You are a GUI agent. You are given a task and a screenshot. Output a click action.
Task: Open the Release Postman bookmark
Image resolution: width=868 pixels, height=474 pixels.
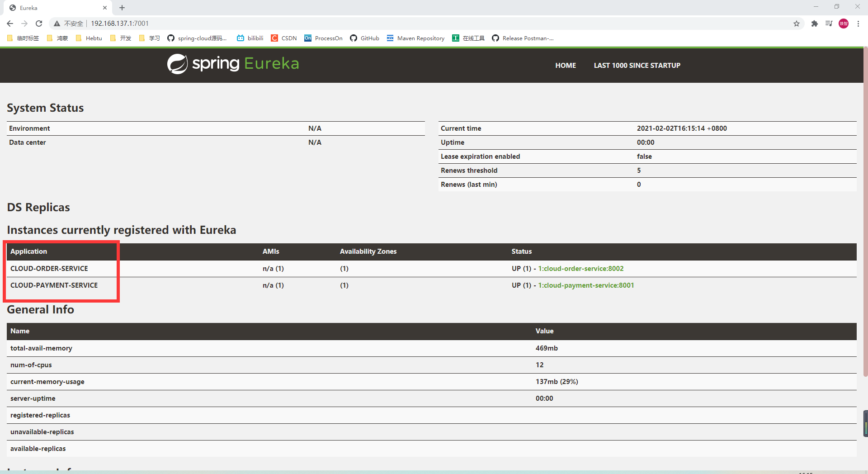(523, 38)
